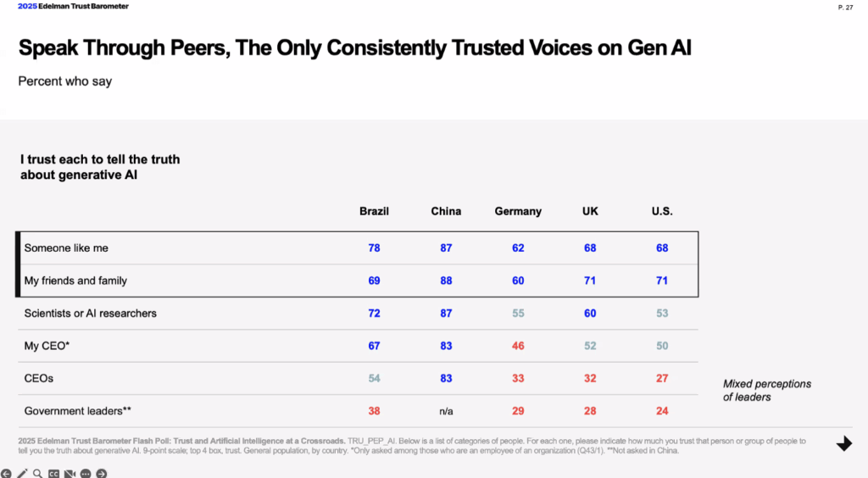Click the Germany column header
The height and width of the screenshot is (478, 868).
(518, 211)
